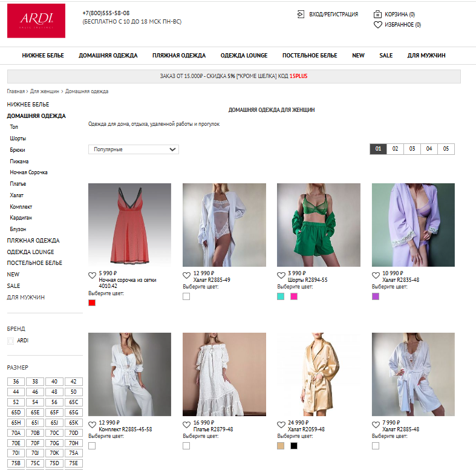The width and height of the screenshot is (476, 470).
Task: Click the ARDI logo
Action: click(x=36, y=21)
